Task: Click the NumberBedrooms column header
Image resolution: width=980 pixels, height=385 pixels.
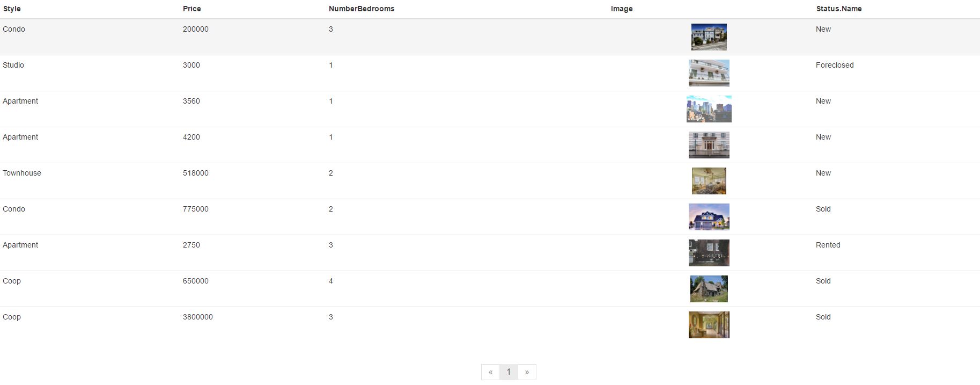Action: 362,9
